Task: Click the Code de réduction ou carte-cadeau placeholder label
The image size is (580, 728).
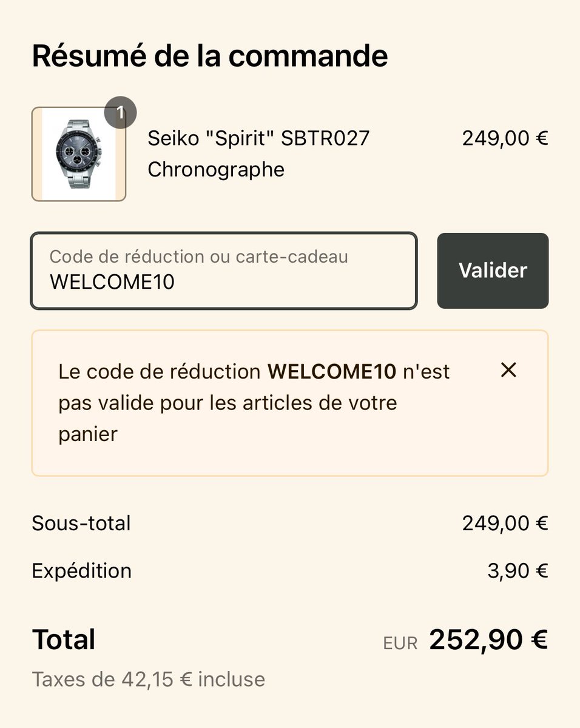Action: [x=199, y=257]
